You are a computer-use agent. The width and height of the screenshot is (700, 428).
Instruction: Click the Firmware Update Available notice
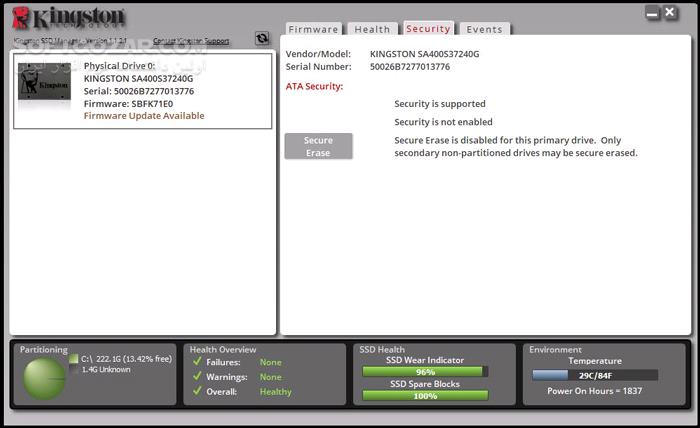pyautogui.click(x=144, y=116)
